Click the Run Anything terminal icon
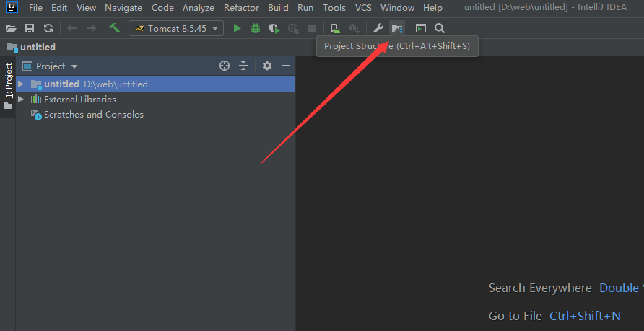This screenshot has height=331, width=644. 421,28
